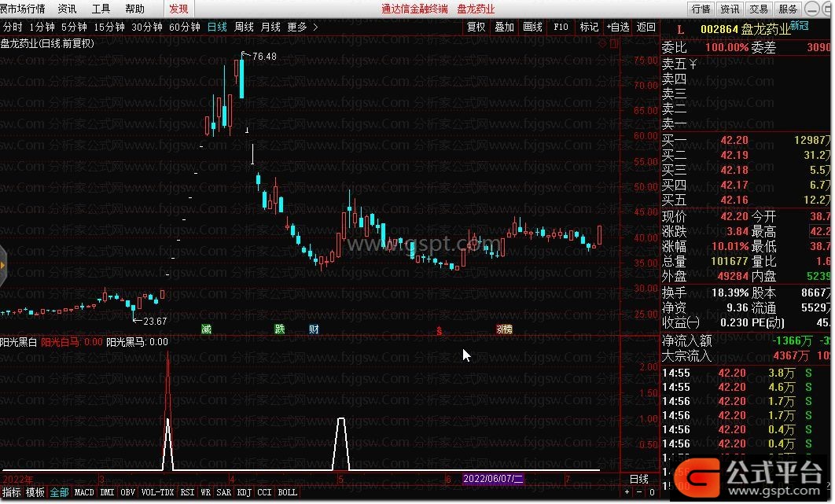Click stock code 002864 盘龙药业 header

(745, 29)
